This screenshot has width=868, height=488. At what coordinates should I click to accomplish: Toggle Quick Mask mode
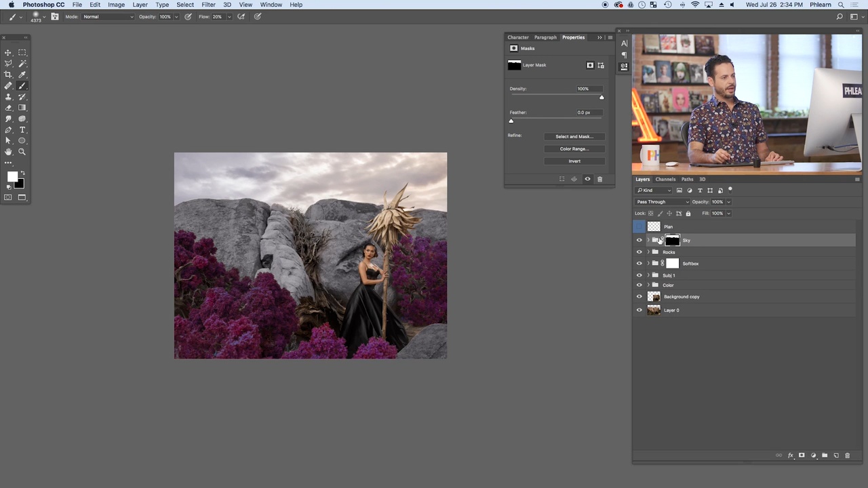click(x=8, y=197)
